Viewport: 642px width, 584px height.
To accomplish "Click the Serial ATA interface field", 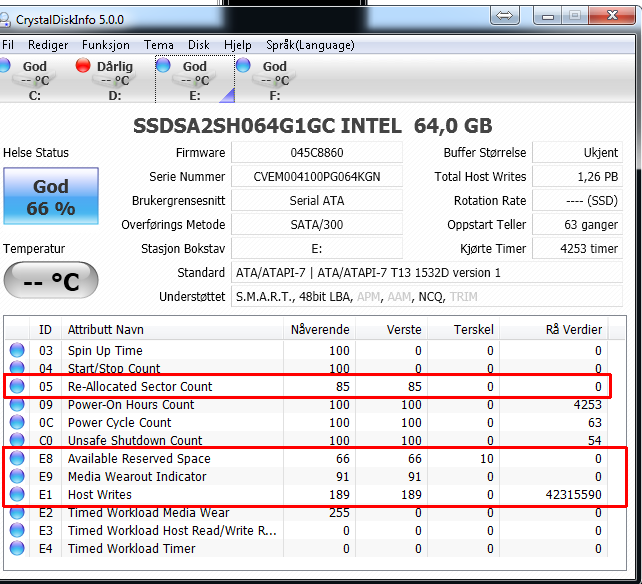I will [317, 201].
